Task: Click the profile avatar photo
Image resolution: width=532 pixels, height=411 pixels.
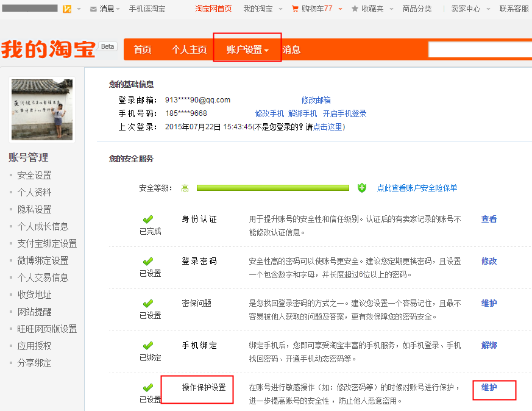Action: click(x=42, y=110)
